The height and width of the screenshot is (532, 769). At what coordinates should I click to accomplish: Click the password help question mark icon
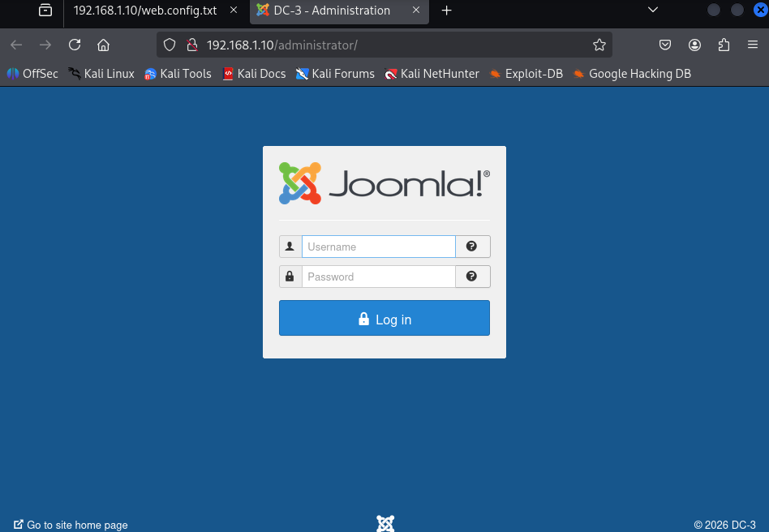coord(471,276)
